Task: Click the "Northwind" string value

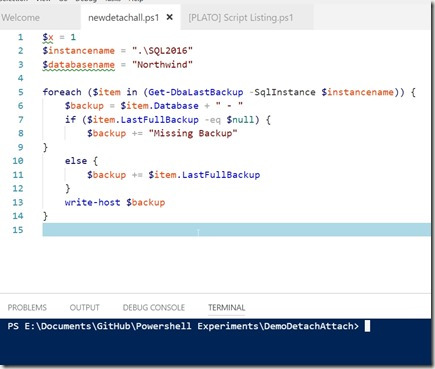Action: tap(162, 65)
